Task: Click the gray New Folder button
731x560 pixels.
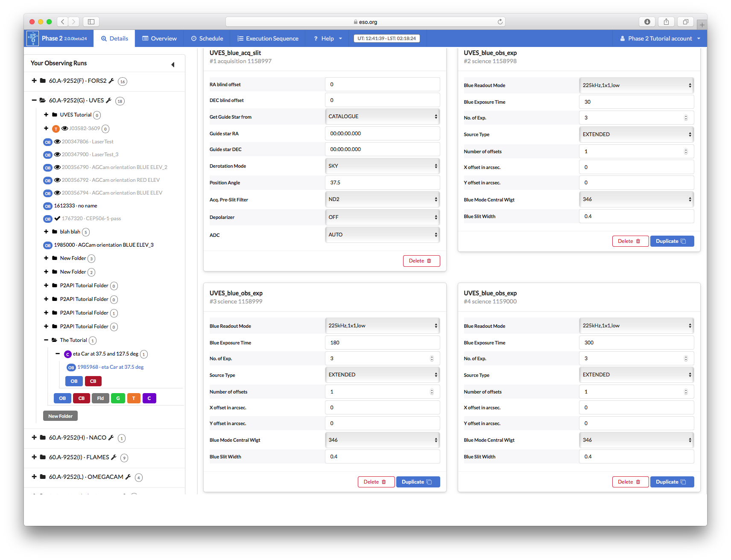Action: coord(60,416)
